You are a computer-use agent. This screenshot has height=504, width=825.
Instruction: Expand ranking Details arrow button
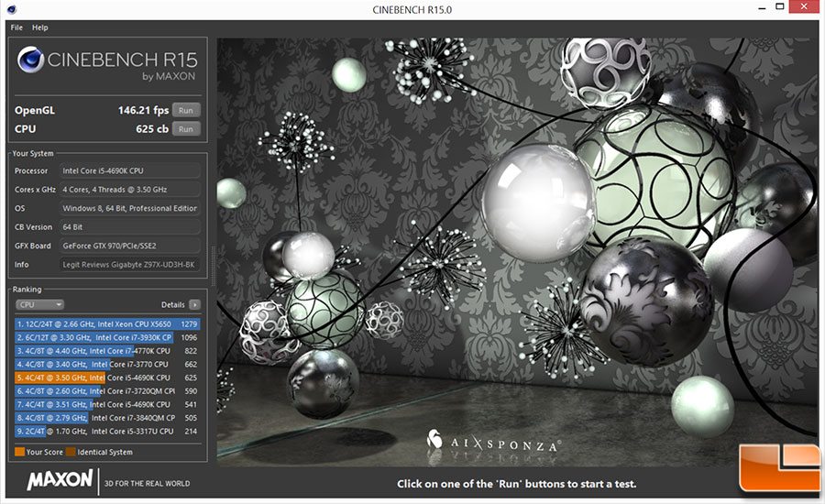194,304
